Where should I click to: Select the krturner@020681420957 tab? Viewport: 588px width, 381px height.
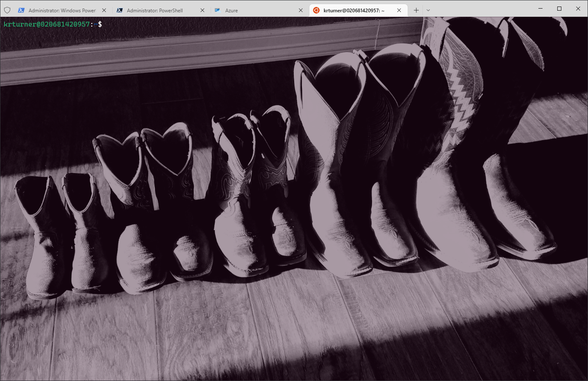click(354, 10)
